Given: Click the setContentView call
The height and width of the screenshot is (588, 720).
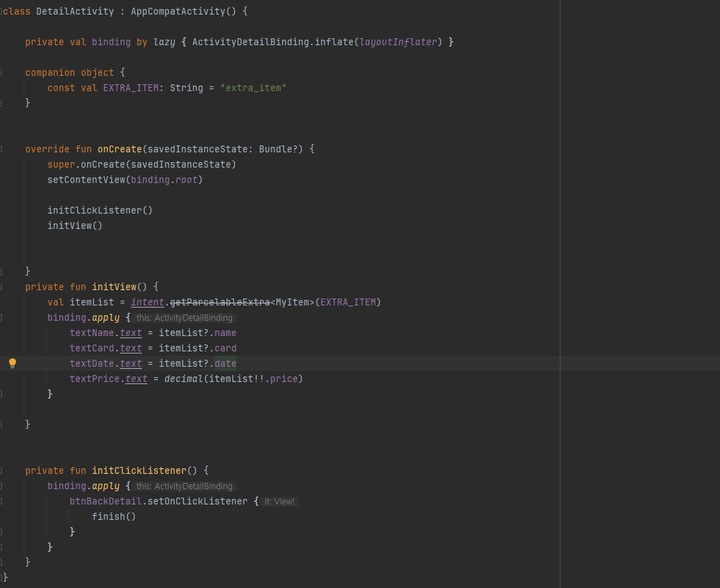Looking at the screenshot, I should tap(86, 180).
